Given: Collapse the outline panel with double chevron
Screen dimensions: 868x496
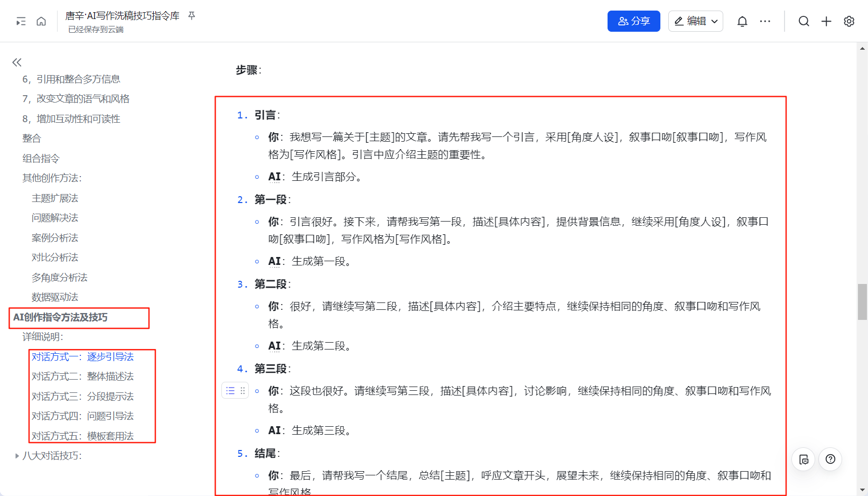Looking at the screenshot, I should (x=17, y=62).
